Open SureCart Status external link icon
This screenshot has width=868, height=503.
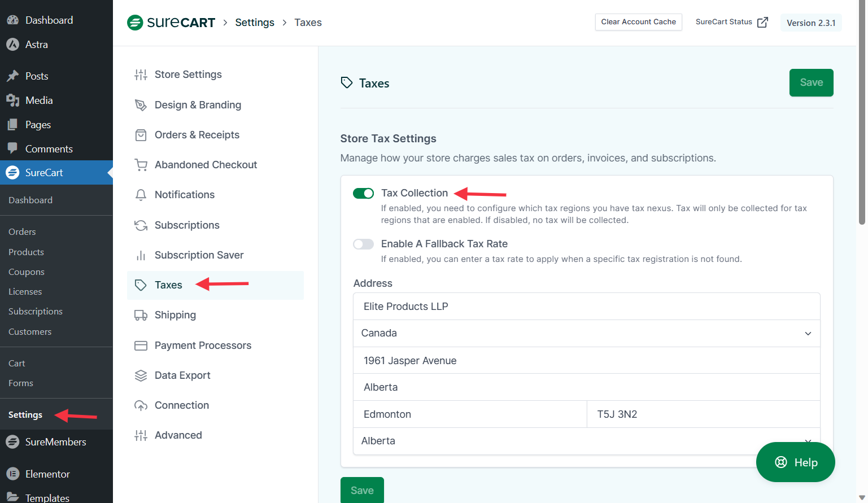pos(762,22)
